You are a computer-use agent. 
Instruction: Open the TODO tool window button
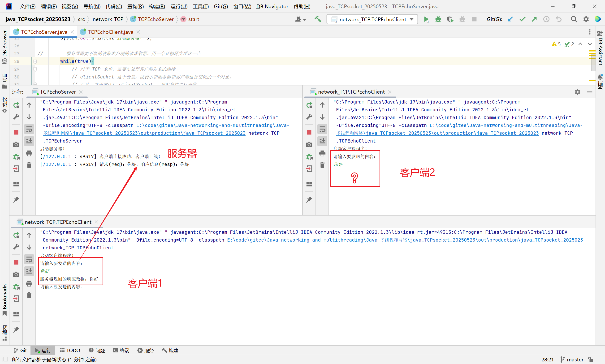[70, 350]
